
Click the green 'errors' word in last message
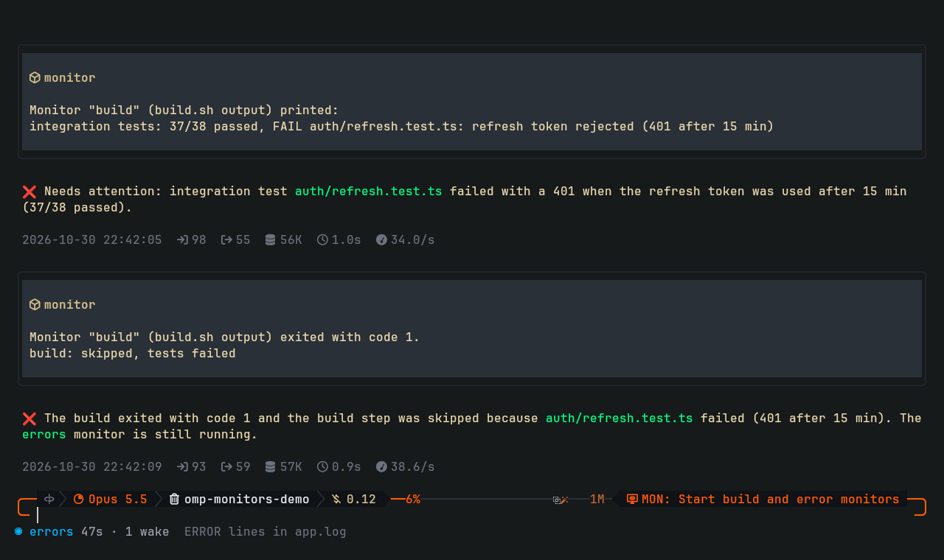44,434
